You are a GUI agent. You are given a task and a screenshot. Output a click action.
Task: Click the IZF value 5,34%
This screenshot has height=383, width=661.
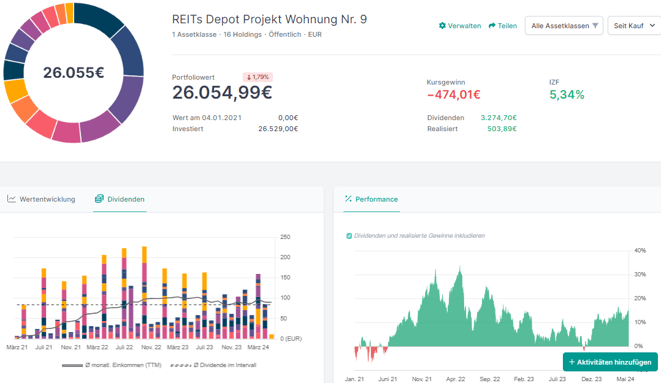tap(567, 94)
